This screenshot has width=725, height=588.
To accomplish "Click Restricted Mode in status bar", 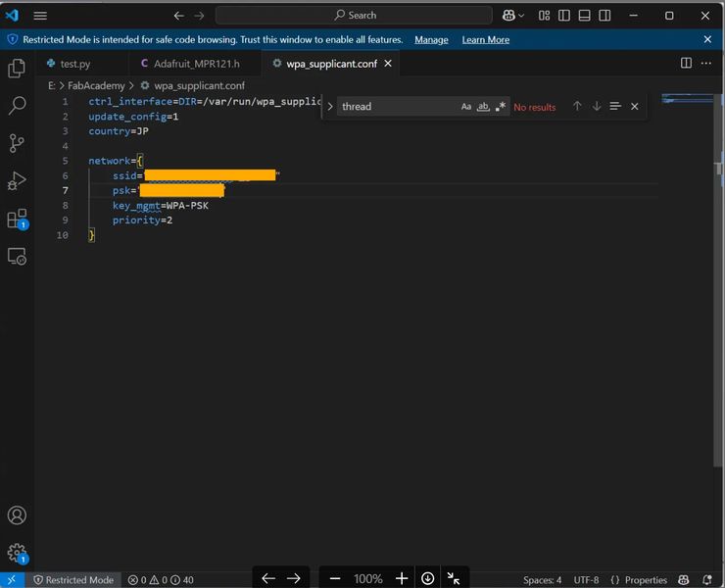I will click(74, 580).
